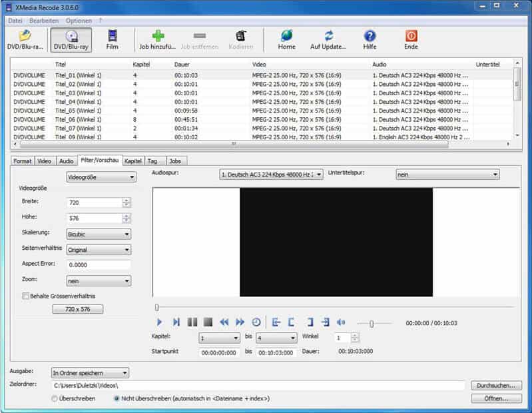Switch to the Jobs tab
Viewport: 532px width, 413px height.
pos(175,161)
